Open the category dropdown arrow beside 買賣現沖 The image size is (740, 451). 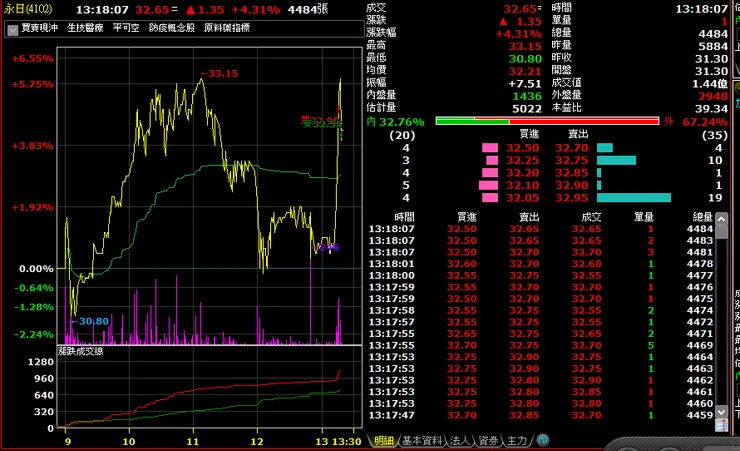pyautogui.click(x=13, y=30)
